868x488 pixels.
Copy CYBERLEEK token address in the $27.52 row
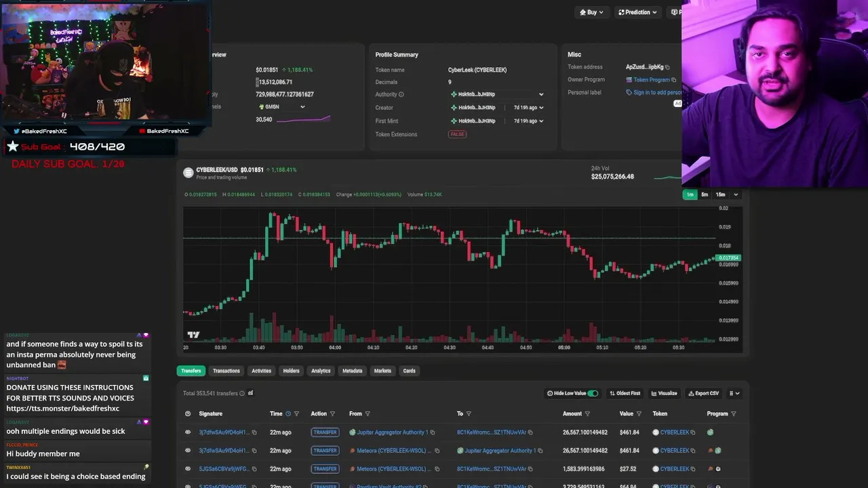click(x=693, y=469)
